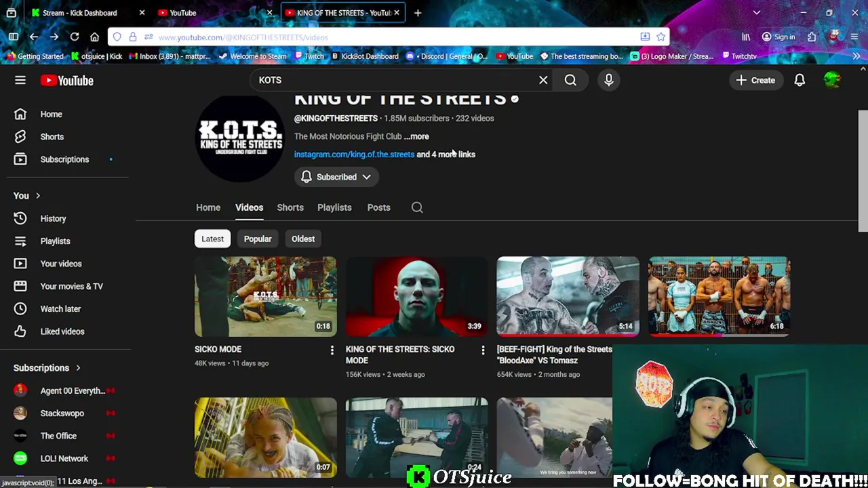Open the 0:07 blonde braids video thumbnail

(265, 437)
